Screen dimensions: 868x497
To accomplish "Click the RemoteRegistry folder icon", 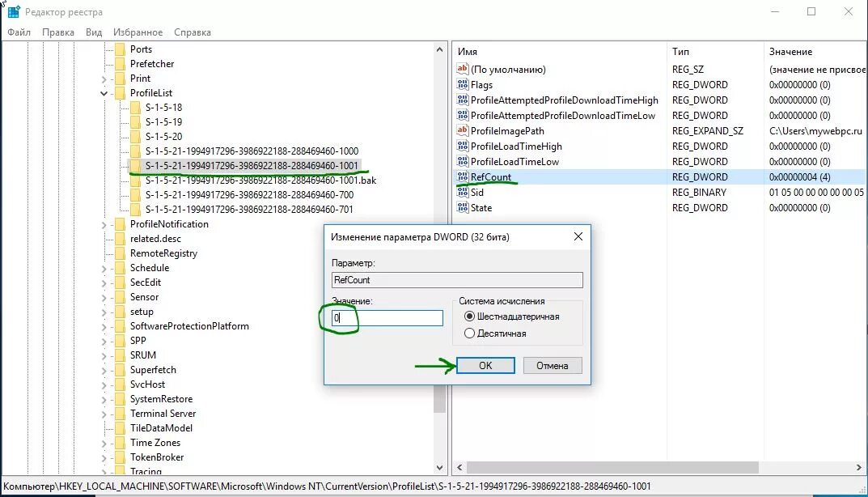I will pos(120,253).
